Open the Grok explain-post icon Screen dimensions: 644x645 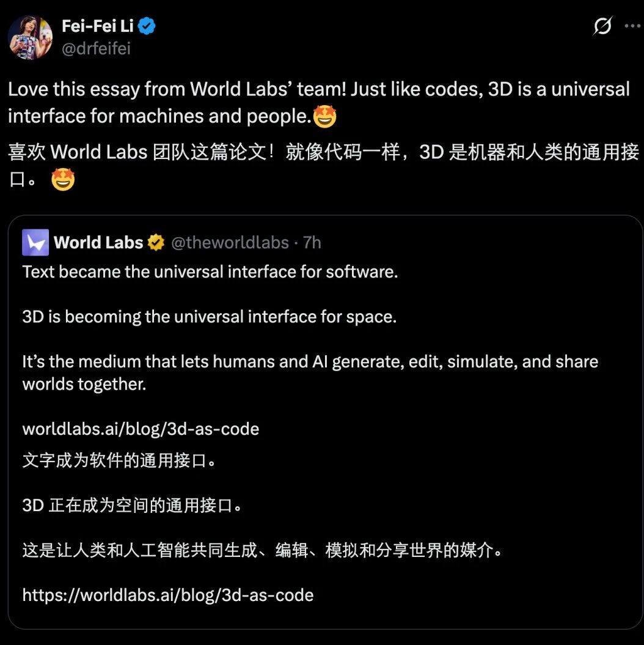(x=602, y=26)
